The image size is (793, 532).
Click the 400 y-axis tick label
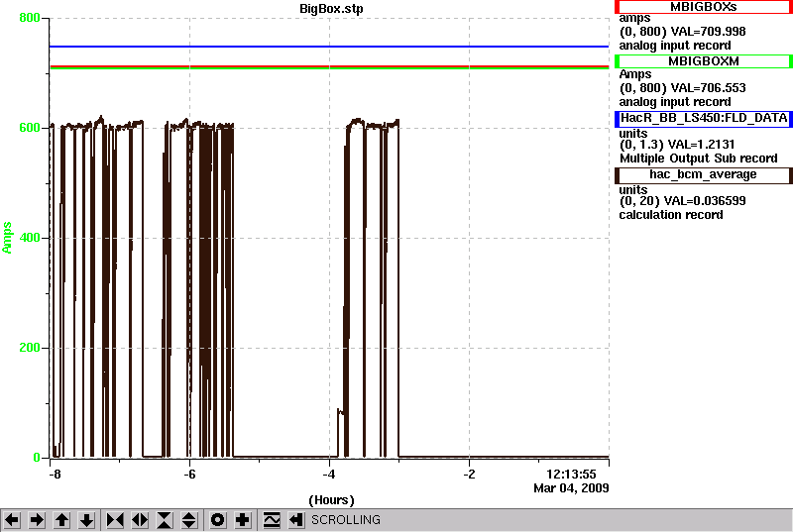30,238
